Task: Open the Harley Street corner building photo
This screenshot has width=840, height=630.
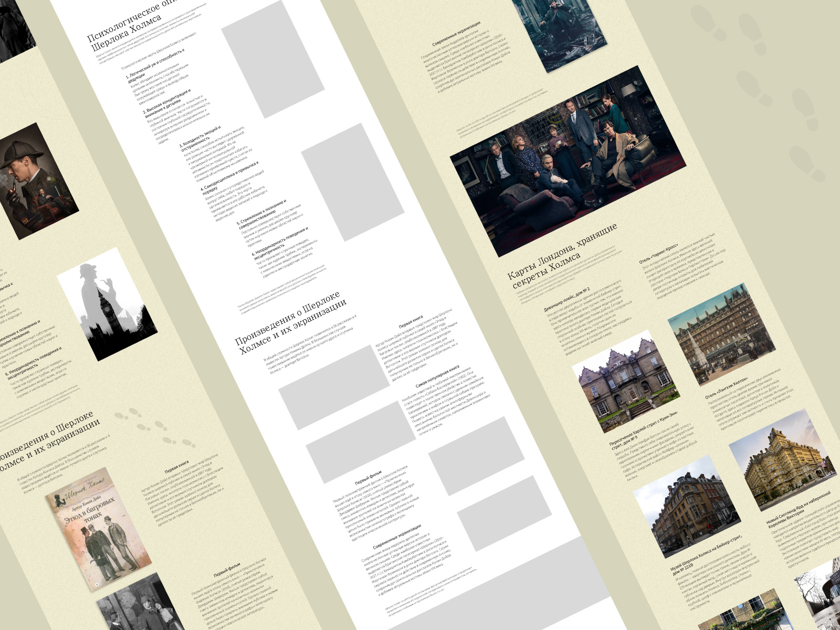Action: point(688,507)
